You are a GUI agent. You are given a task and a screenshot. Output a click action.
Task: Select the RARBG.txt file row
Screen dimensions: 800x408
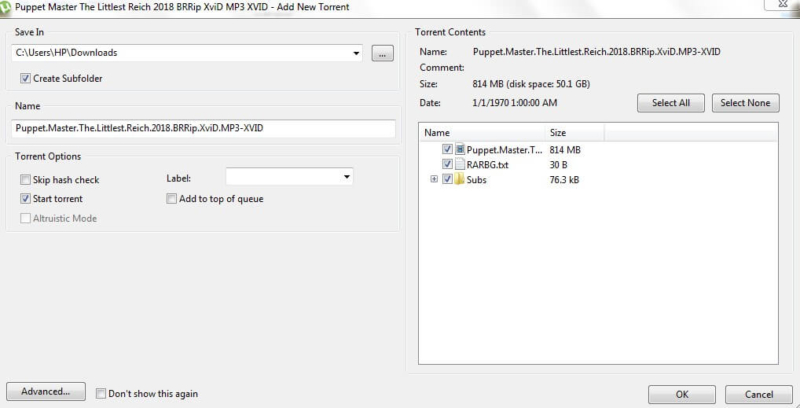tap(598, 164)
